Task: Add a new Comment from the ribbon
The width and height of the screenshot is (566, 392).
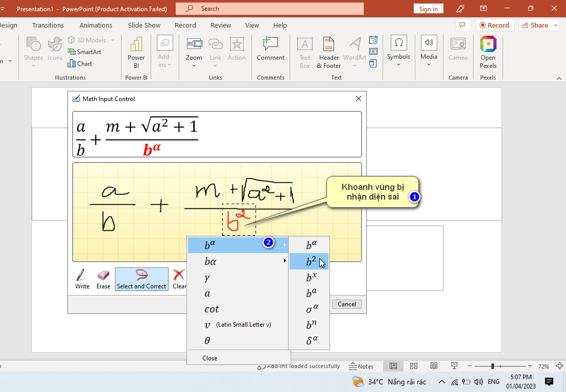Action: click(271, 49)
